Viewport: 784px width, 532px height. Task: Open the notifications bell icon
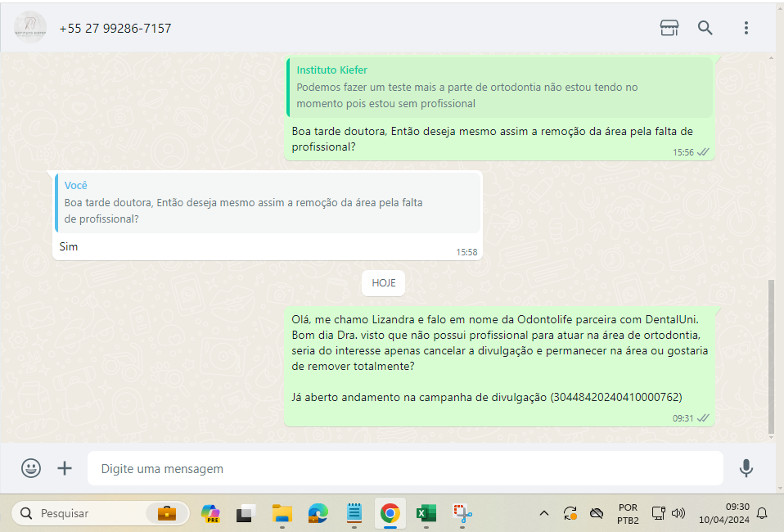(762, 513)
